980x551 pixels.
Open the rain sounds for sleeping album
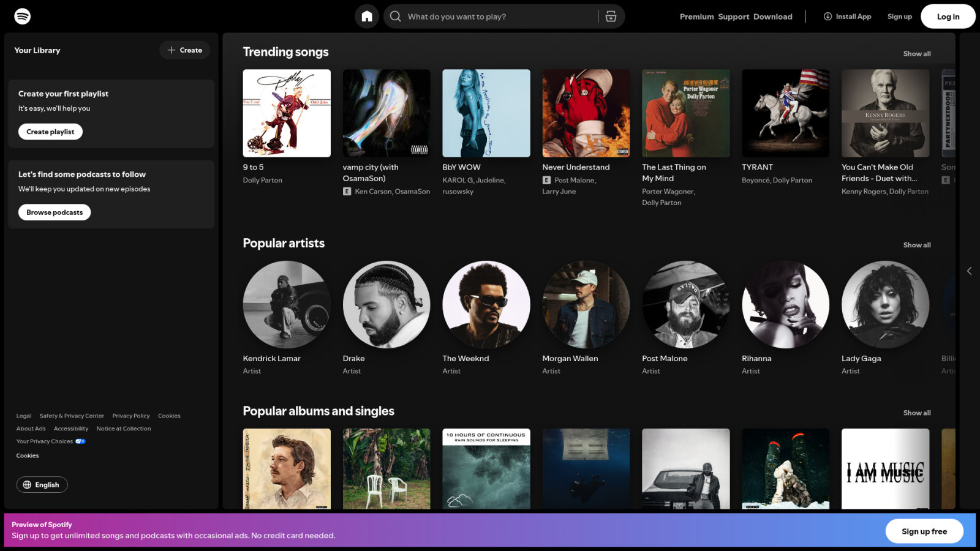[486, 469]
